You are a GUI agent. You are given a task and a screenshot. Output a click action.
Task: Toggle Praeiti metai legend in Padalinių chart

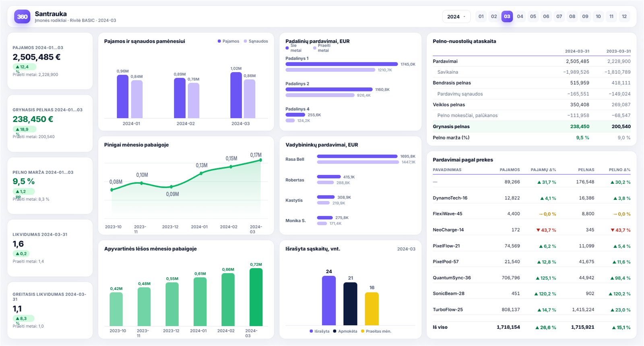[322, 48]
